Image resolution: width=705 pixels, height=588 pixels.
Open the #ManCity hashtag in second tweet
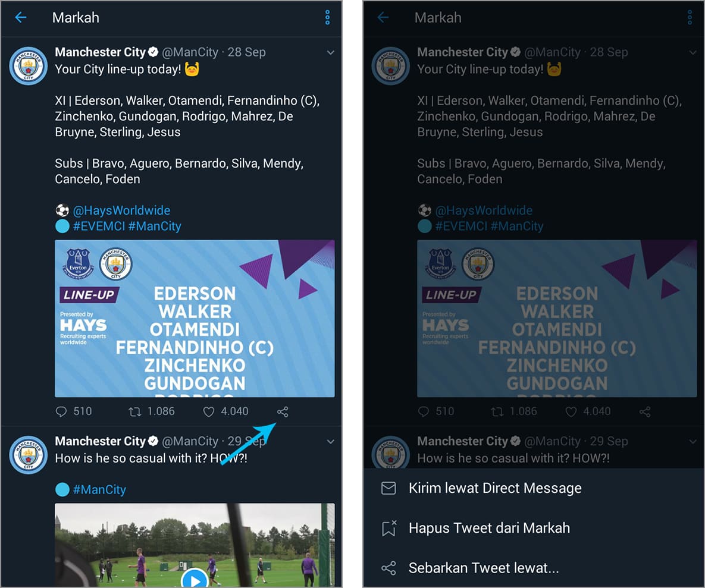[x=99, y=489]
